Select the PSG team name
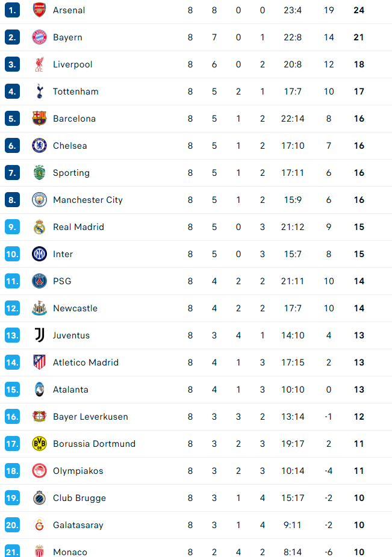 click(62, 281)
